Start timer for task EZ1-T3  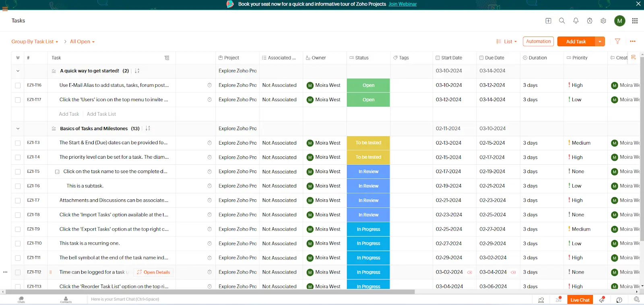pyautogui.click(x=210, y=143)
